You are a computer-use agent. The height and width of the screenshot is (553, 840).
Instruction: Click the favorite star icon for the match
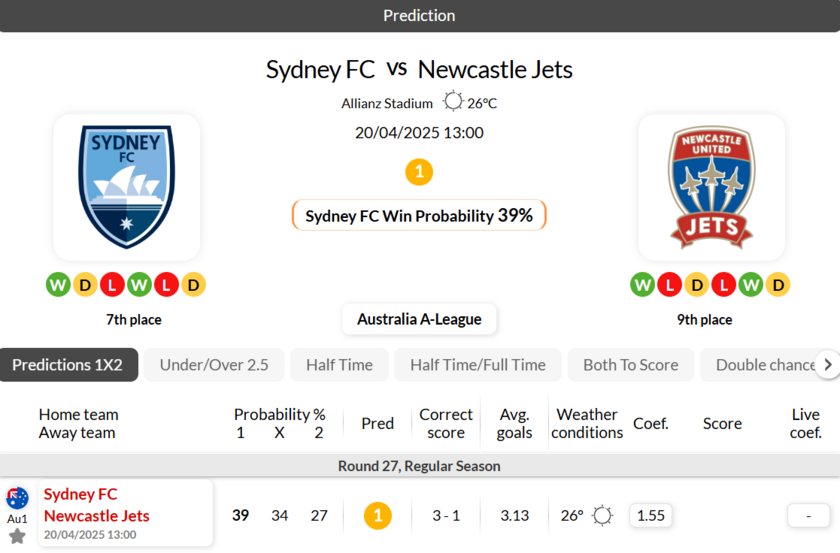(x=17, y=537)
